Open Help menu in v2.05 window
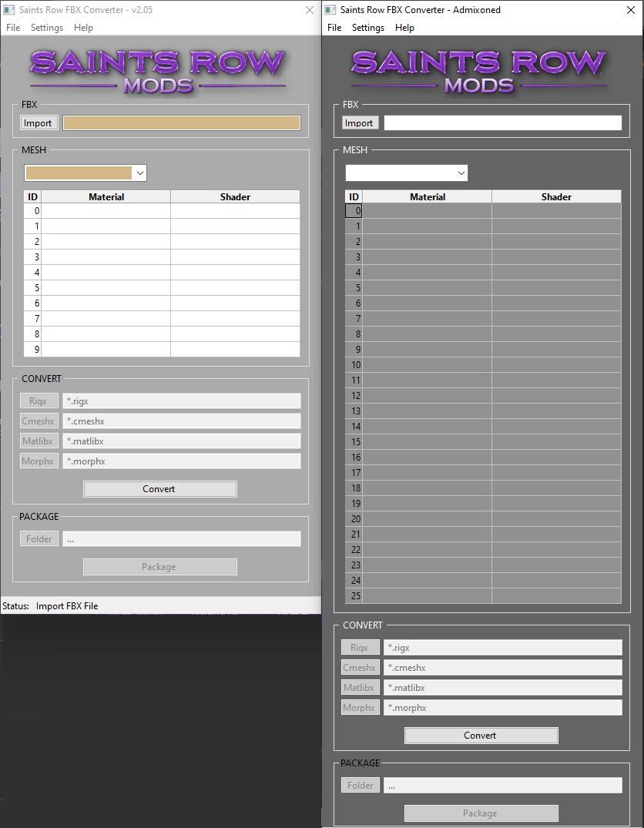Image resolution: width=644 pixels, height=828 pixels. pyautogui.click(x=83, y=28)
